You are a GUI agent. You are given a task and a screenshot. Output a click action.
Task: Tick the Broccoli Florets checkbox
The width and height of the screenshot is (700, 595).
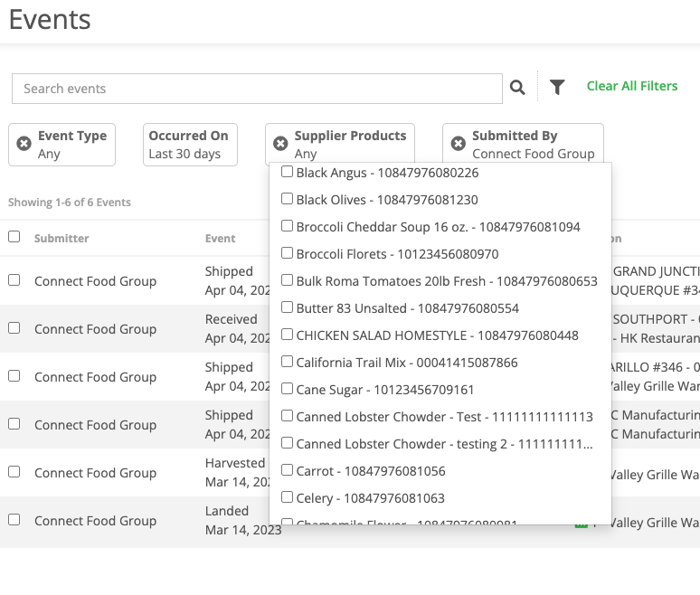tap(287, 253)
